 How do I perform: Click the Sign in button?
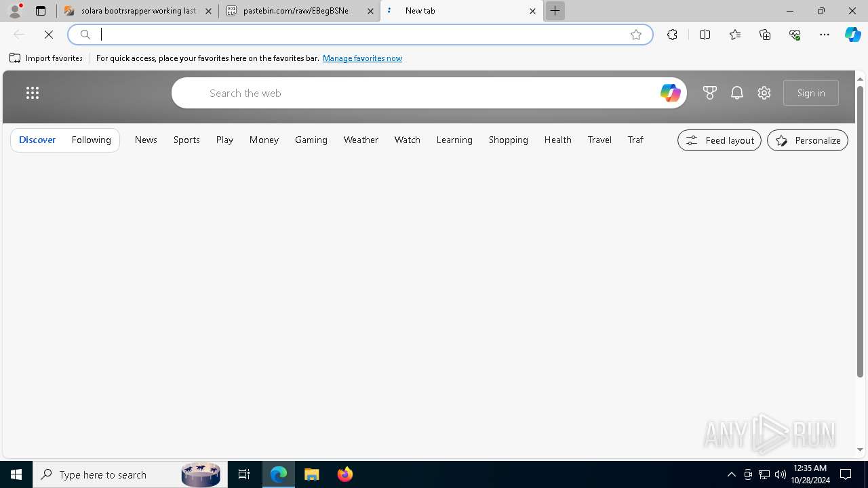point(811,93)
